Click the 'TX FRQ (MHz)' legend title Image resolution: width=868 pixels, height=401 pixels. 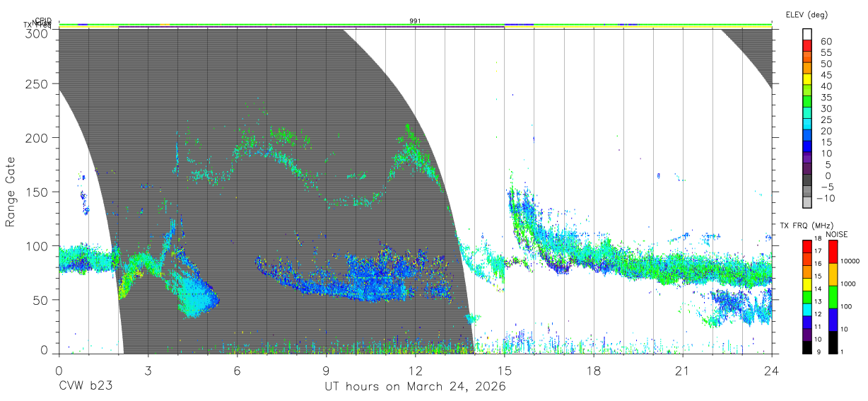[807, 226]
